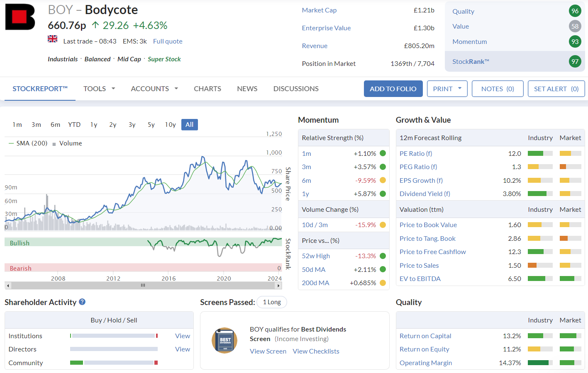588x373 pixels.
Task: Click the Institutions buy/hold/sell bar
Action: click(x=114, y=336)
